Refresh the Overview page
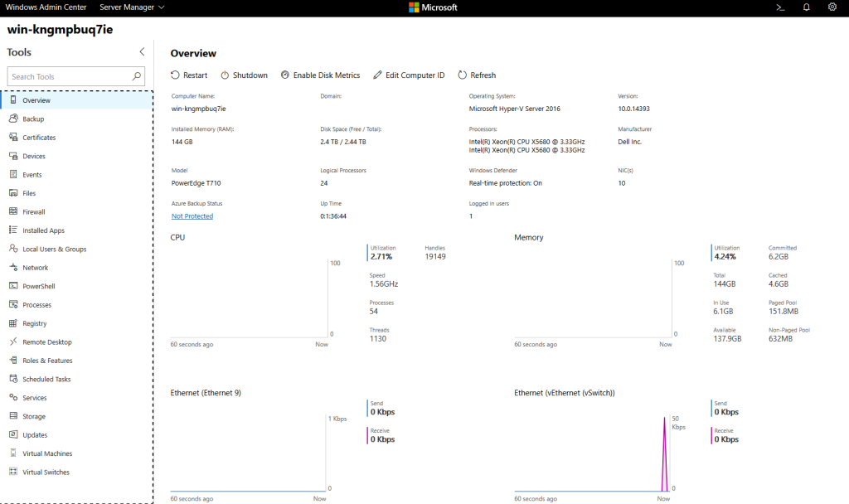 pos(477,75)
